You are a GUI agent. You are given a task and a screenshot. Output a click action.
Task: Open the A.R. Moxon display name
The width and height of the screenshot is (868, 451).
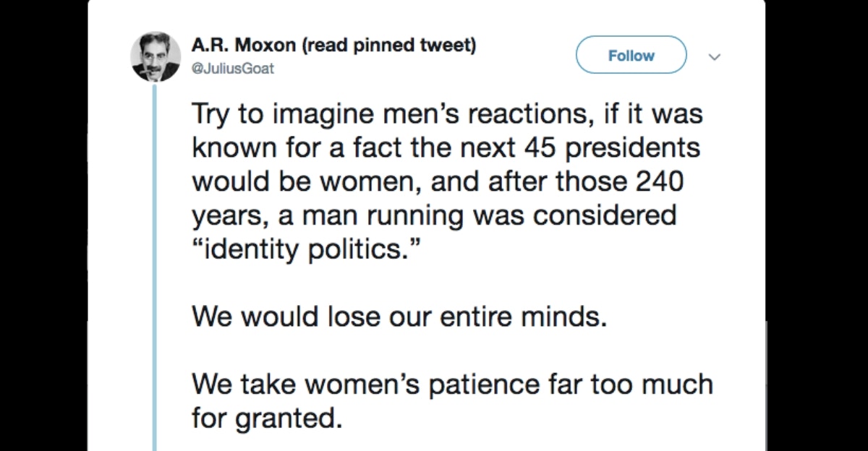(242, 46)
